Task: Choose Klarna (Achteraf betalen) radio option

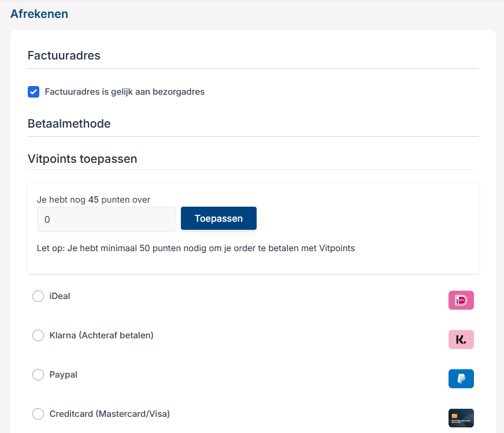Action: tap(38, 335)
